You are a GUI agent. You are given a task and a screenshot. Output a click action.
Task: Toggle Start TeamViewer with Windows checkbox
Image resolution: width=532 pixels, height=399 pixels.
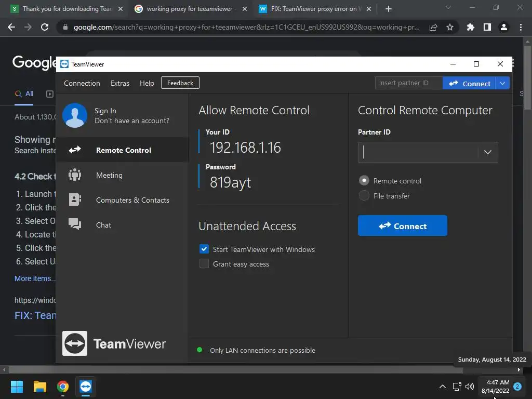pyautogui.click(x=204, y=249)
